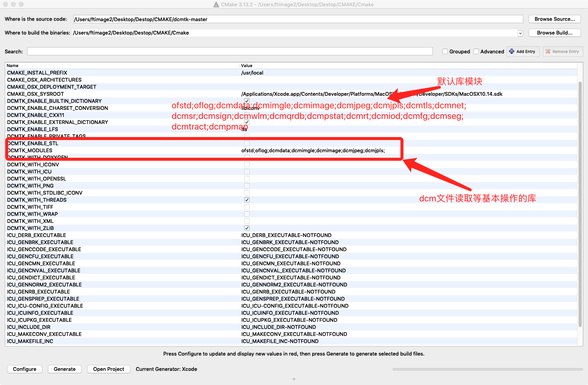Select the ICU_GENNORM2_EXECUTABLE entry
This screenshot has width=588, height=385.
coord(44,285)
